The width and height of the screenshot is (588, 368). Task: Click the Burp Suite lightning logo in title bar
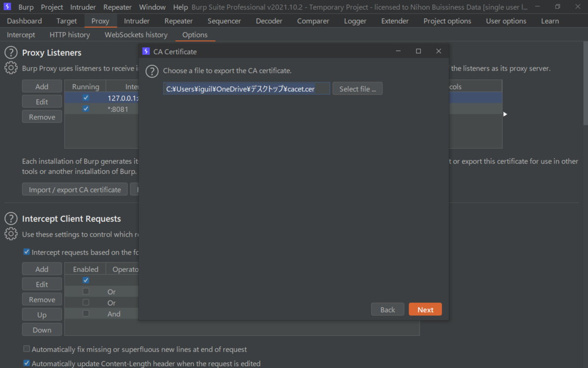pyautogui.click(x=7, y=7)
